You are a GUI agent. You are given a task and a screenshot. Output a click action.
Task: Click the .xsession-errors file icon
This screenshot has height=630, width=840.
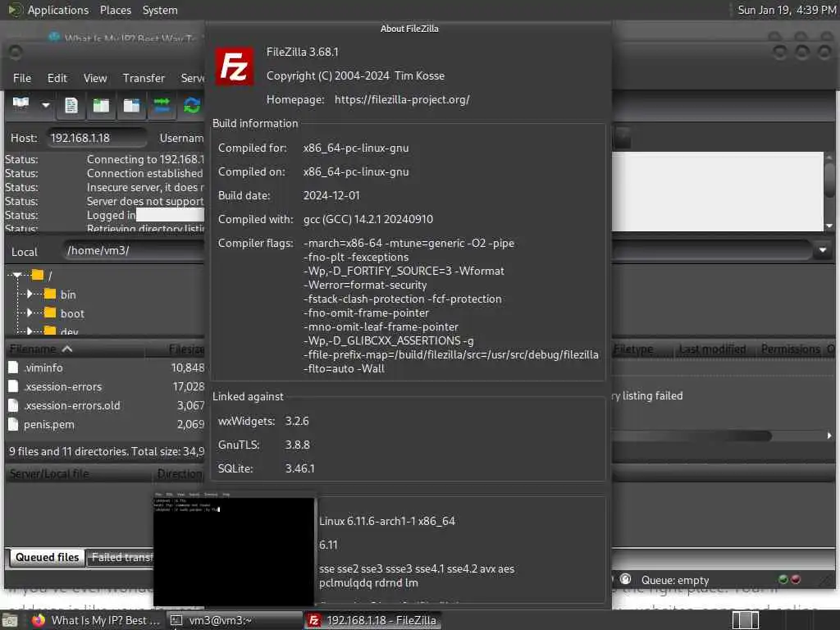click(13, 386)
